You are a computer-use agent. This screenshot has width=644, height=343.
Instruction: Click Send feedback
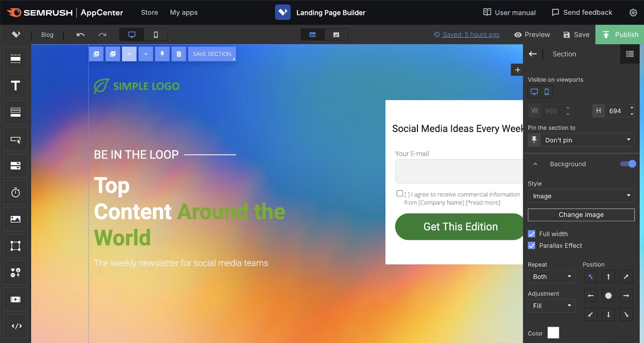click(582, 12)
